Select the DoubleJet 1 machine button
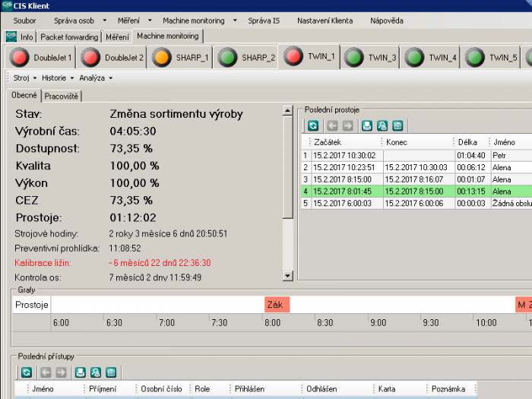 (x=40, y=57)
